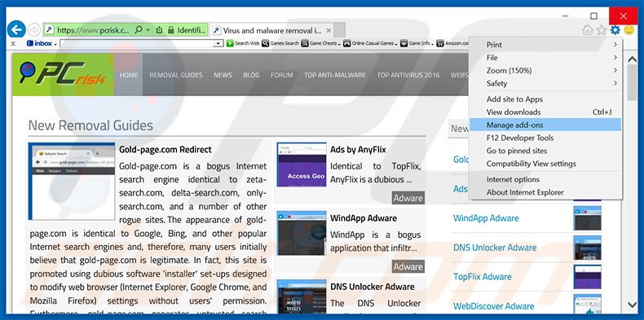Click the smiley feedback icon
This screenshot has height=320, width=644.
[629, 30]
